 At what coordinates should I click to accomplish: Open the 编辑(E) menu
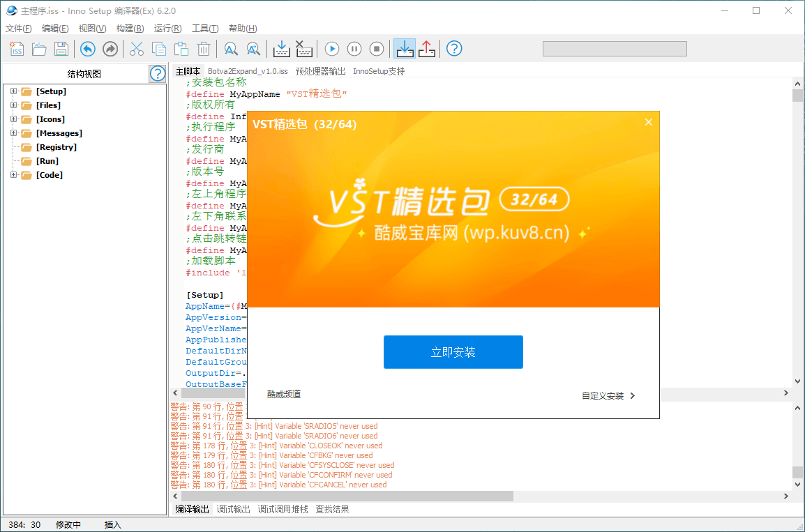(x=55, y=28)
